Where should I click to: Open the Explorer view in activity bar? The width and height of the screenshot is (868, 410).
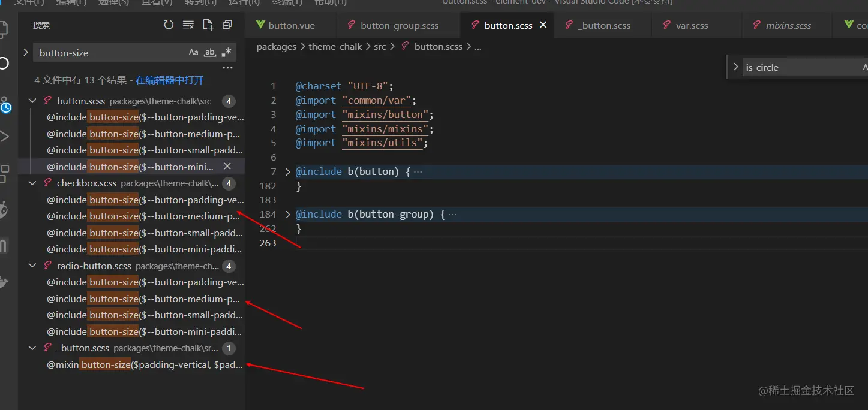tap(5, 28)
